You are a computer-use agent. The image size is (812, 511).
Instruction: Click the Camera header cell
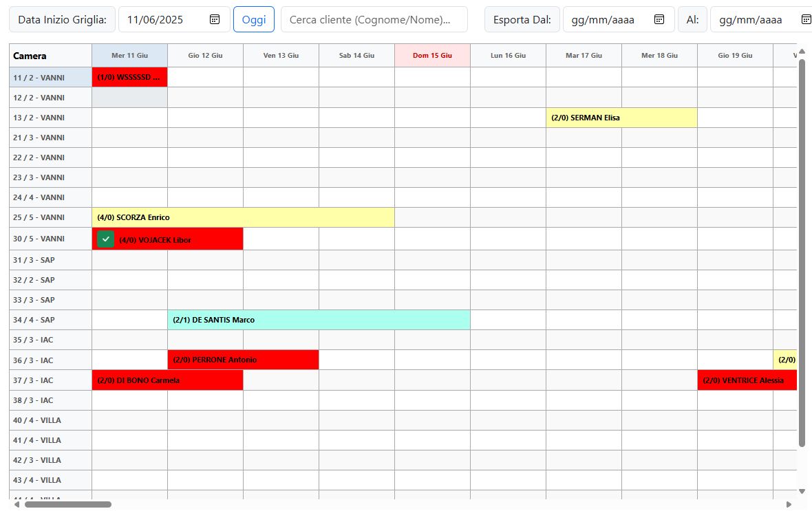(x=48, y=55)
